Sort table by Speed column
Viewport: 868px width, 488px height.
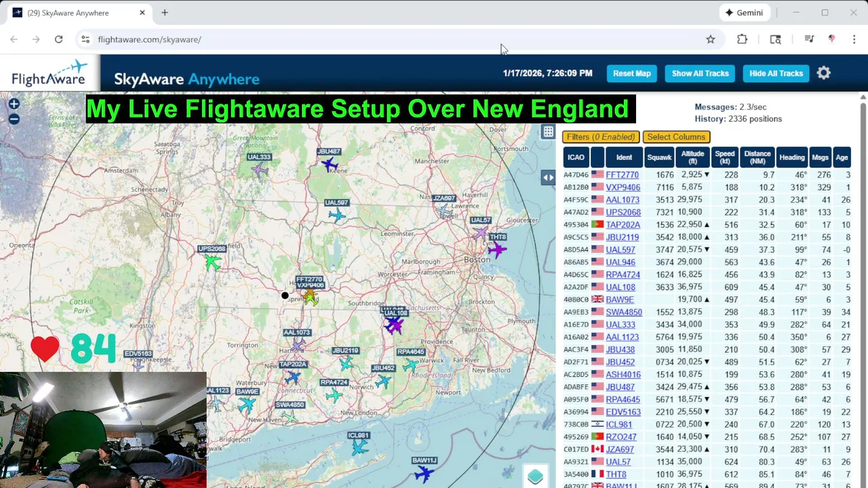pos(724,157)
